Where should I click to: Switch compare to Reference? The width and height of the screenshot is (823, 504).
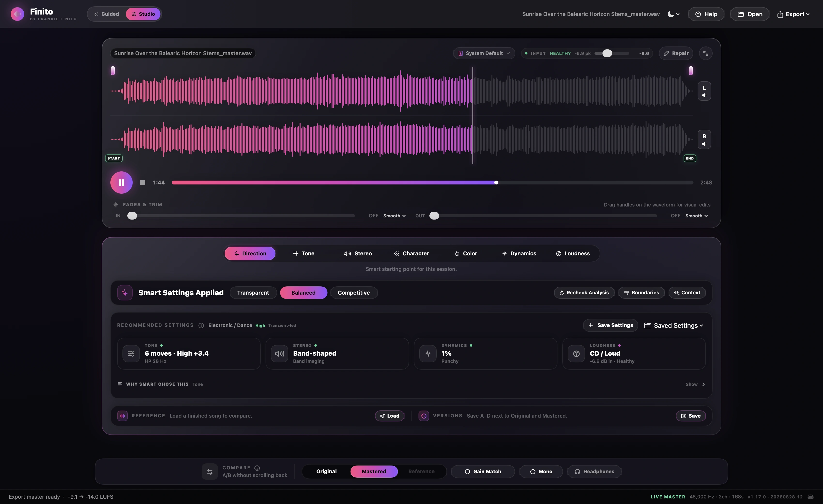point(421,472)
